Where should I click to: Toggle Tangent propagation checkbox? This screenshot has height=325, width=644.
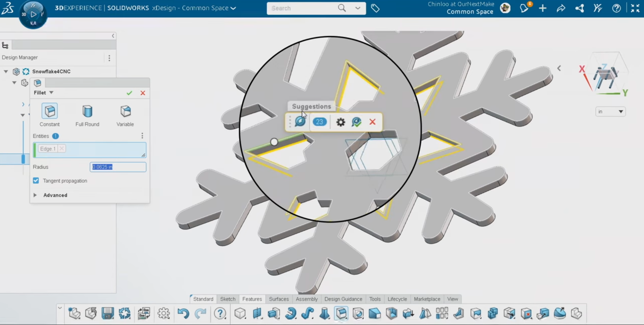[36, 181]
